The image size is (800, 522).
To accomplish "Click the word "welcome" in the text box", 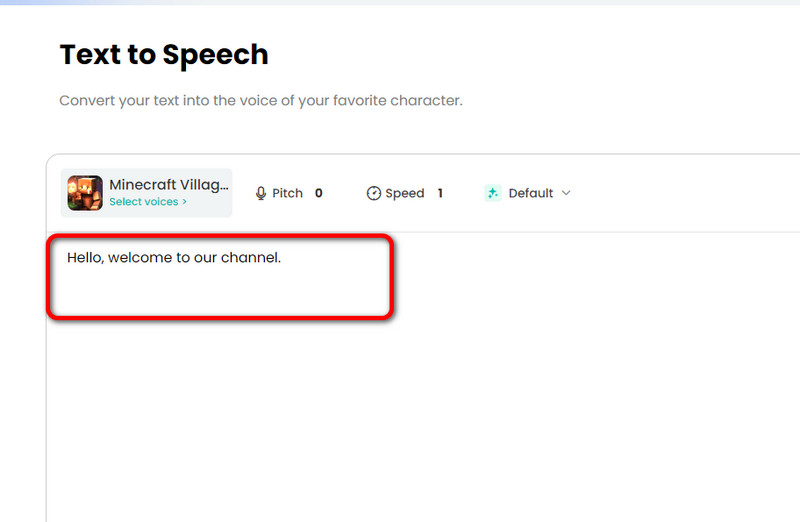I will tap(139, 258).
